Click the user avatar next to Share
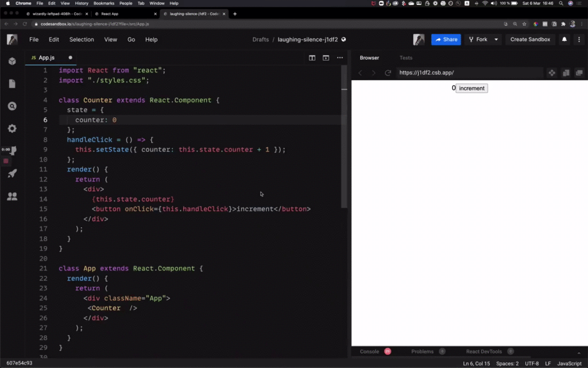This screenshot has height=368, width=588. pos(419,40)
